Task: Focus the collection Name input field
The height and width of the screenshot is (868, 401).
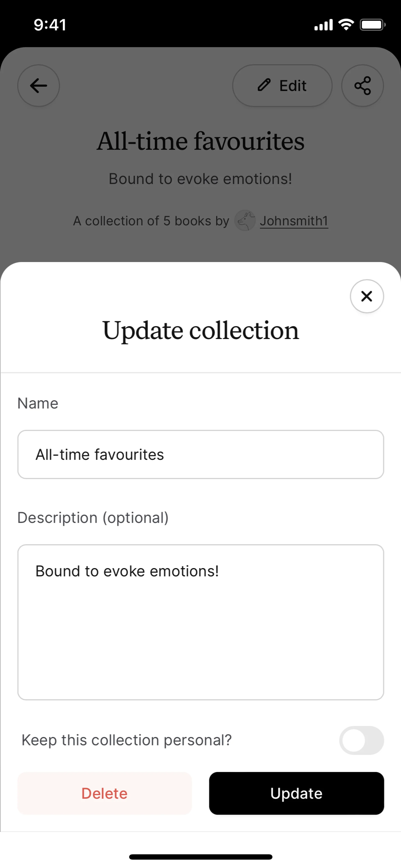Action: click(200, 454)
